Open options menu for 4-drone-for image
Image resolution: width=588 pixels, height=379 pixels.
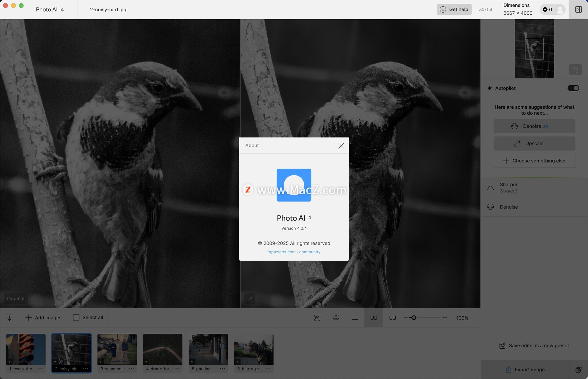point(177,369)
